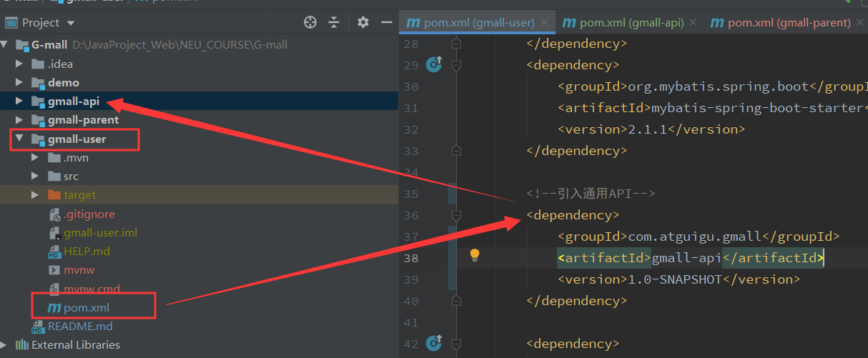The width and height of the screenshot is (868, 358).
Task: Select the mvnw.cmd file
Action: click(92, 289)
